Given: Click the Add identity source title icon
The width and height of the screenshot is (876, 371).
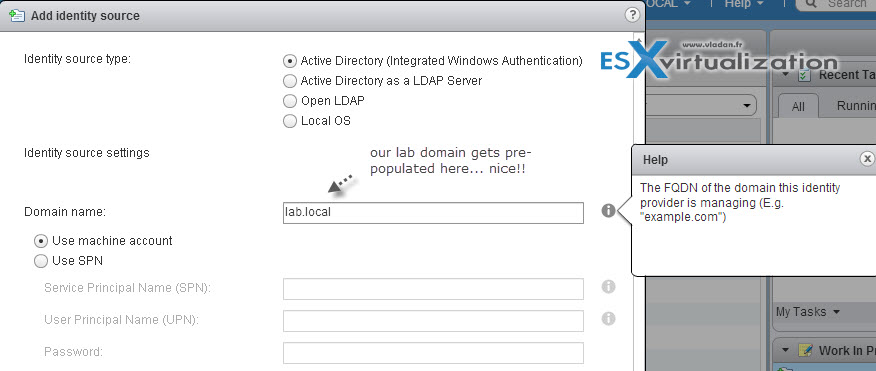Looking at the screenshot, I should [17, 16].
